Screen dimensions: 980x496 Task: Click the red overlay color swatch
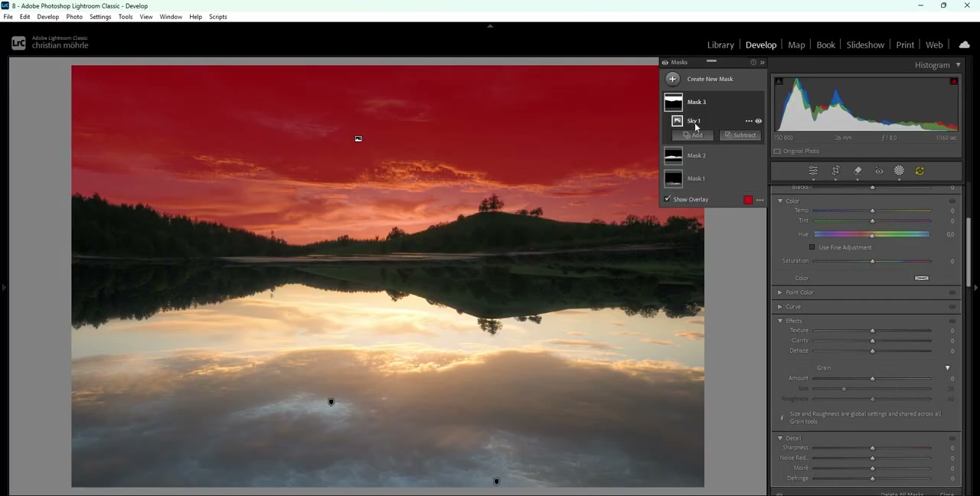click(x=748, y=200)
